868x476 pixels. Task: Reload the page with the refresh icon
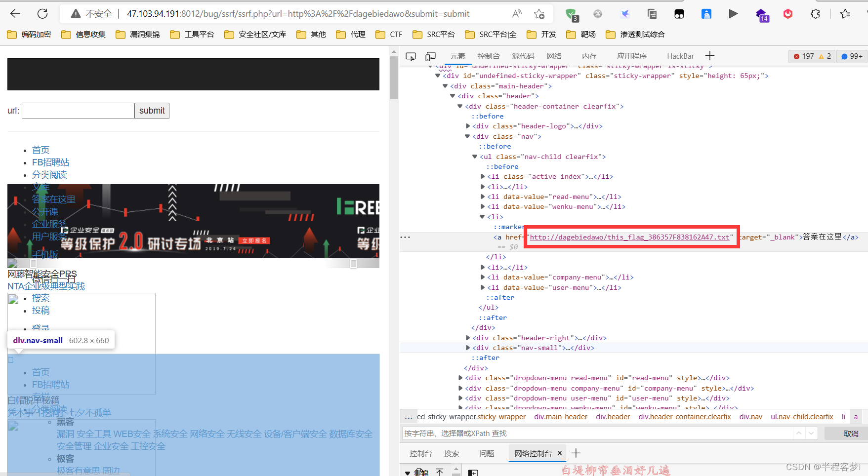(x=42, y=14)
